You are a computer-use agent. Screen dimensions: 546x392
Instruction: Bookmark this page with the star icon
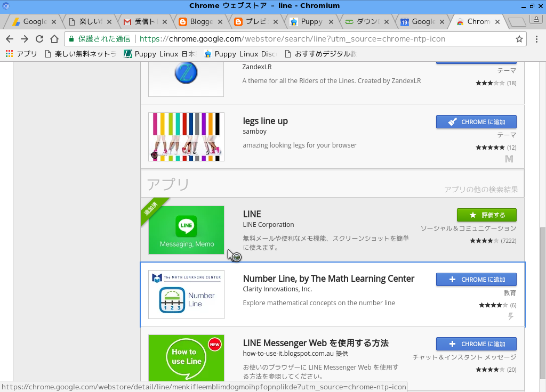pyautogui.click(x=520, y=39)
